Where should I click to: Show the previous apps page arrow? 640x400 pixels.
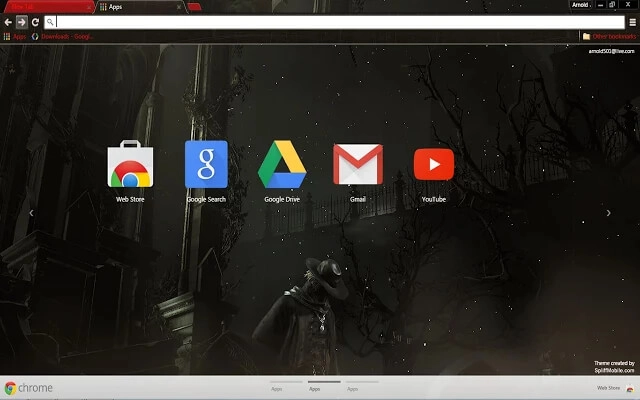31,213
